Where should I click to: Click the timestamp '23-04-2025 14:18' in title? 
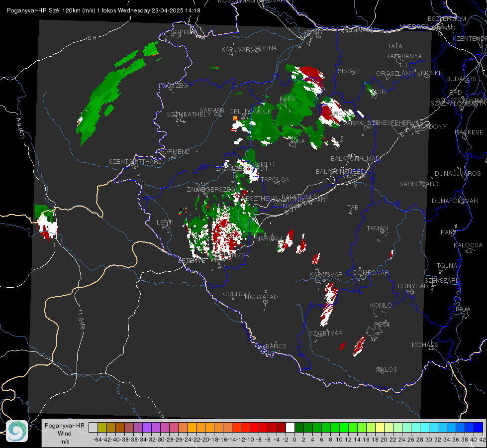pos(176,10)
